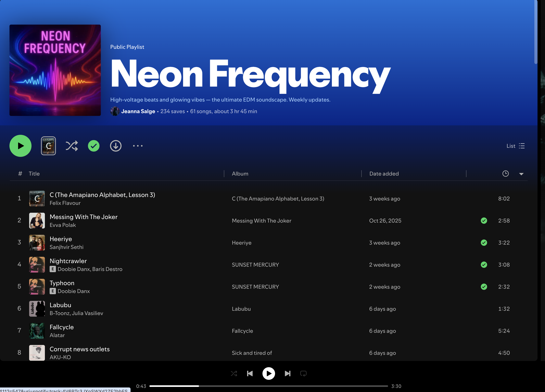
Task: Open the Doobie Danx artist link under Typhoon
Action: (73, 291)
